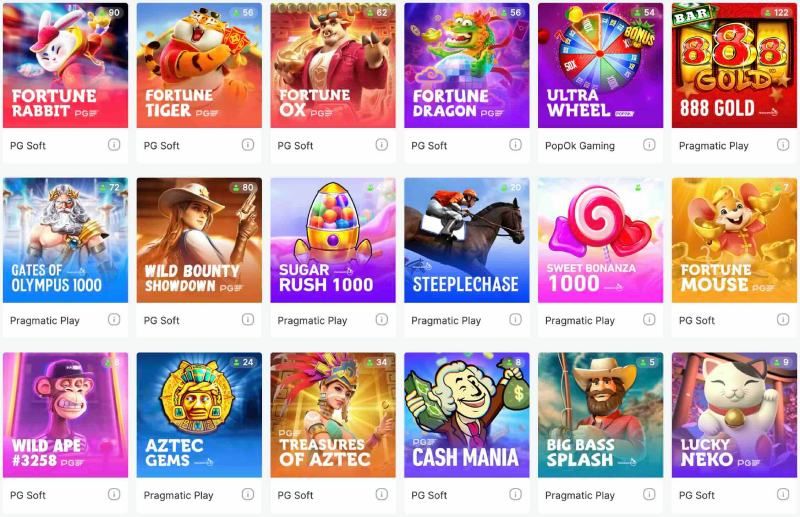Click PopOk Gaming provider label

[x=580, y=146]
